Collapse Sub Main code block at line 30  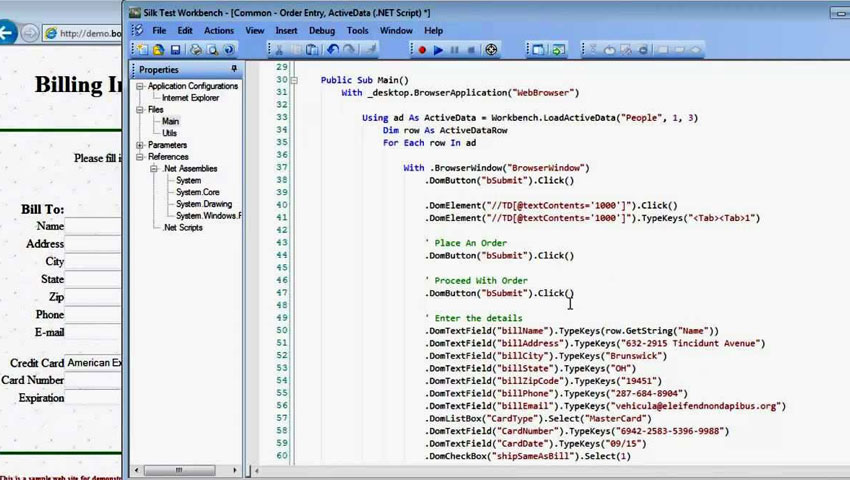(x=294, y=80)
